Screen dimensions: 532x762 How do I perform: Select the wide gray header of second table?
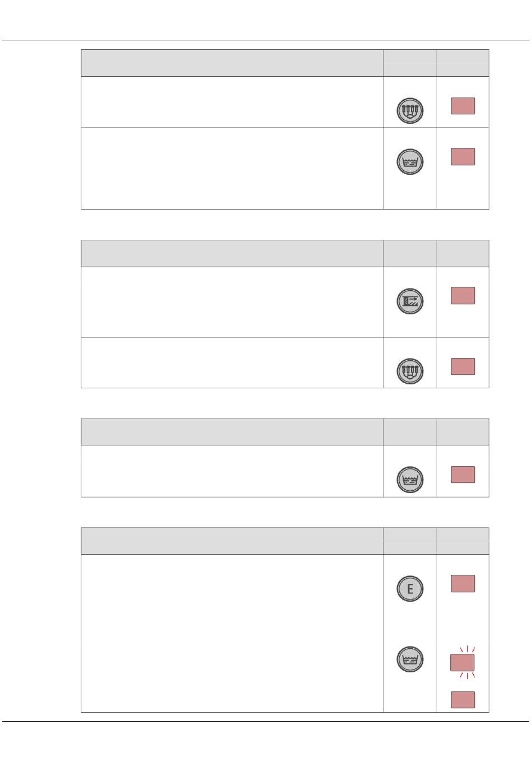click(232, 253)
